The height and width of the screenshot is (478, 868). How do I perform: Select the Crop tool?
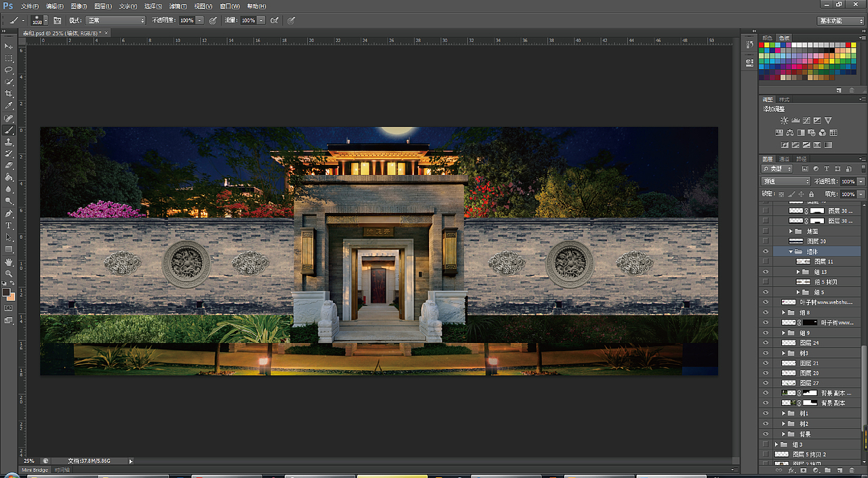(x=9, y=94)
